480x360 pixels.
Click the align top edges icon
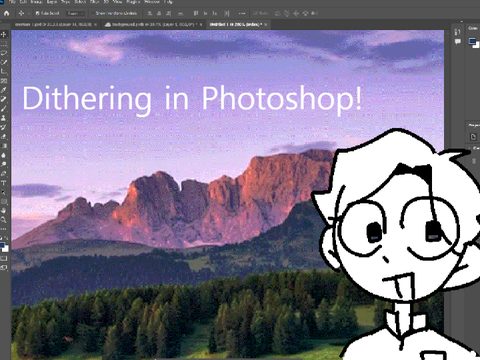pos(196,13)
